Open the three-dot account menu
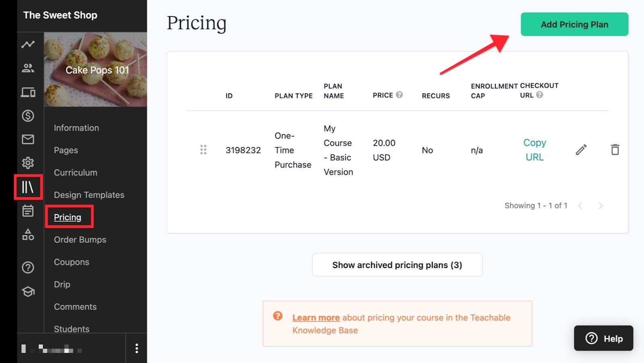This screenshot has height=363, width=644. (137, 348)
